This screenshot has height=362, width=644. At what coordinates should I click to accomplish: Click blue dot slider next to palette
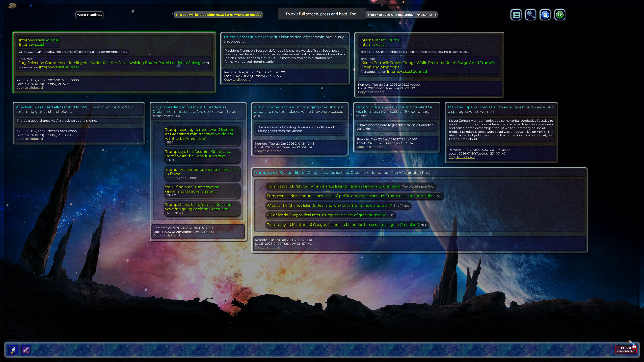(x=31, y=6)
